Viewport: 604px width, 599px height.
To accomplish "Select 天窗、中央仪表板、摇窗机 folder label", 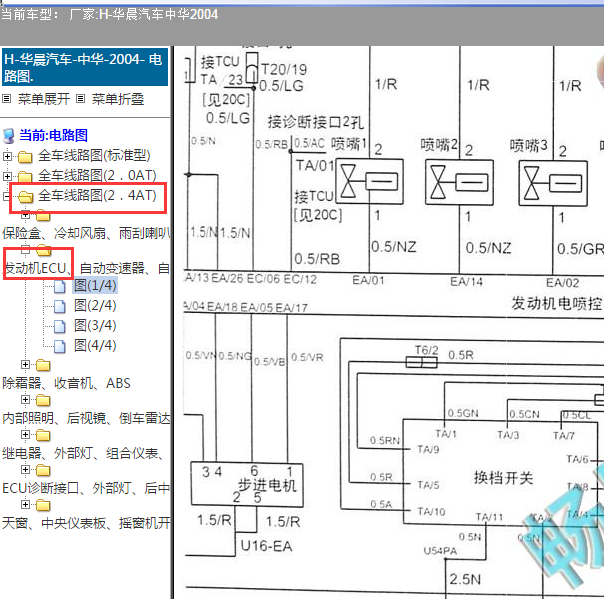I will [86, 523].
